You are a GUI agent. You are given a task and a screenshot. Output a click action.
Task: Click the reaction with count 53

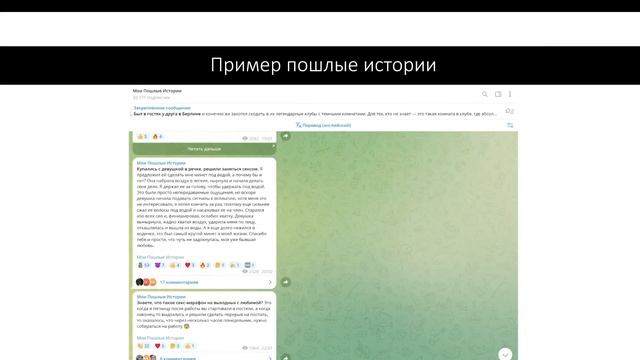coord(144,265)
